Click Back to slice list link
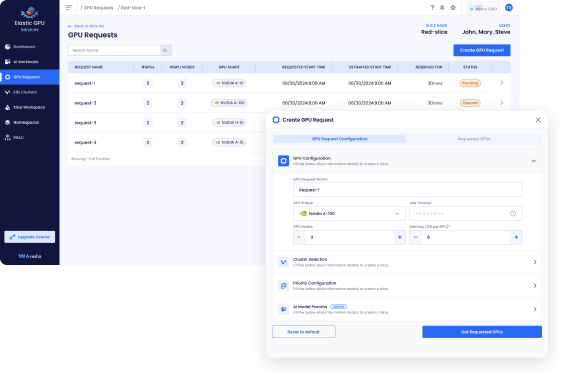Screen dimensions: 567x381 pyautogui.click(x=86, y=26)
